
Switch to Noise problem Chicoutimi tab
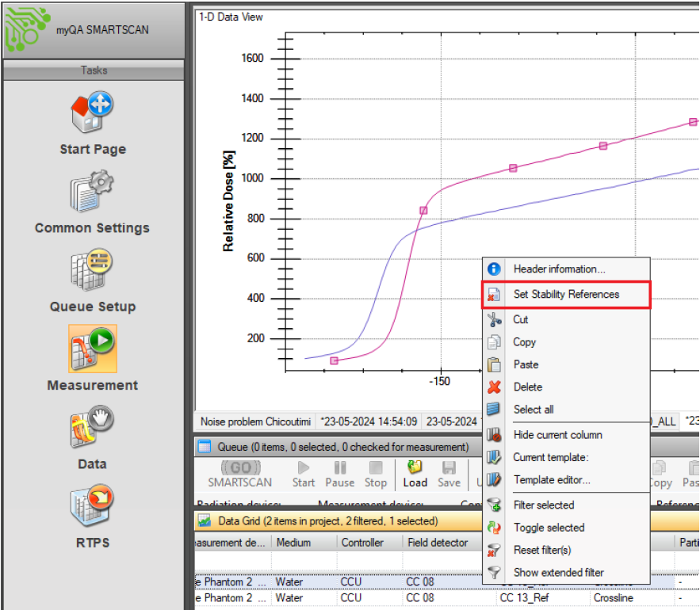(255, 421)
